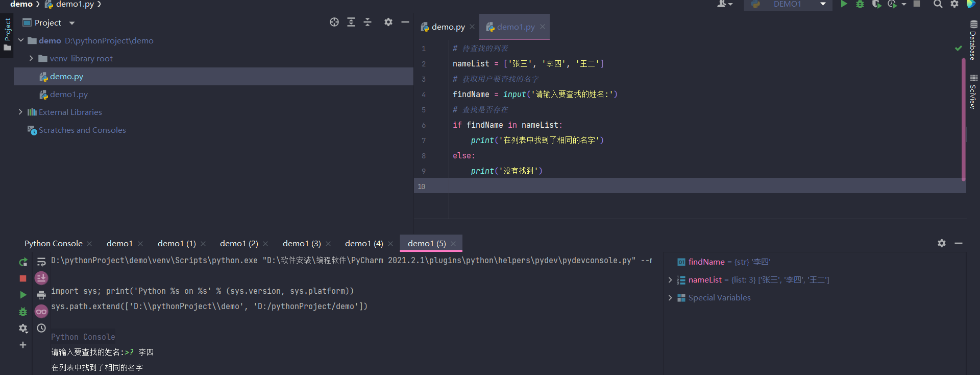Open IDE settings gear in top toolbar
980x375 pixels.
coord(954,4)
